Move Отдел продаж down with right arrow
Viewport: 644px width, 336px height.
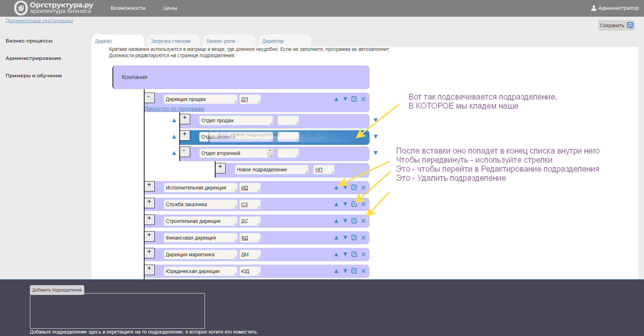[375, 120]
